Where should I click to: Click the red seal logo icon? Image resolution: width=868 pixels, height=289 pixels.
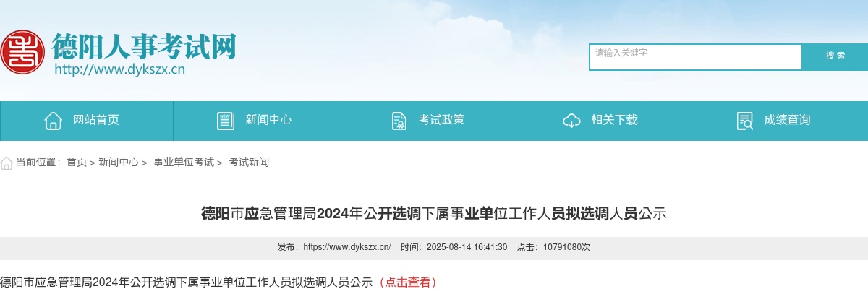(21, 52)
